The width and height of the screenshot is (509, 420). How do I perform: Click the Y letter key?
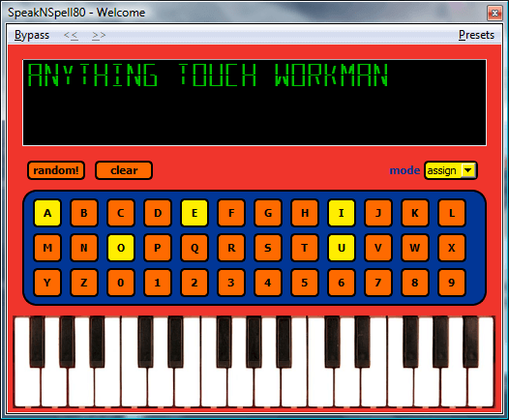pos(47,283)
